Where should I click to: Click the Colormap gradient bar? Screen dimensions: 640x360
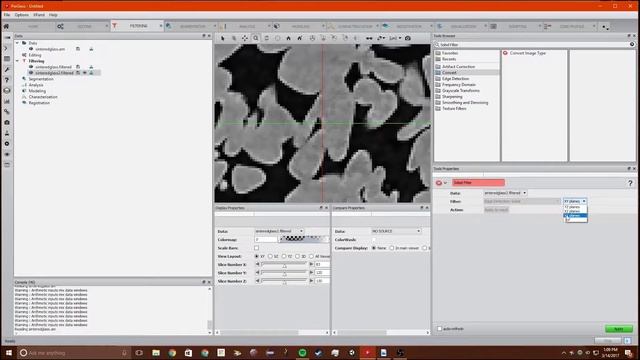(304, 239)
